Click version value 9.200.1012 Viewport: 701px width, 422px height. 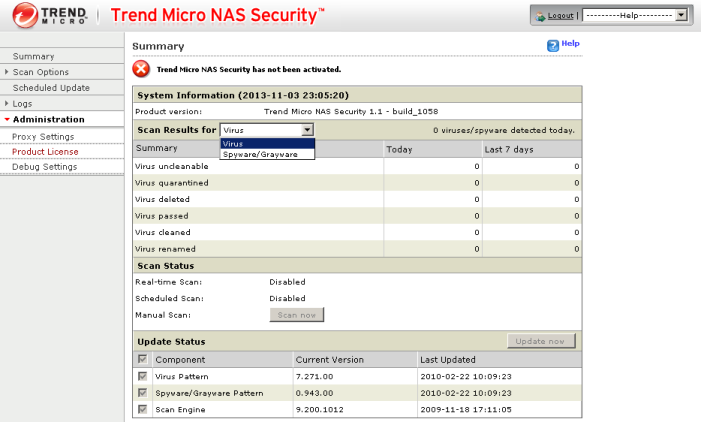point(320,409)
